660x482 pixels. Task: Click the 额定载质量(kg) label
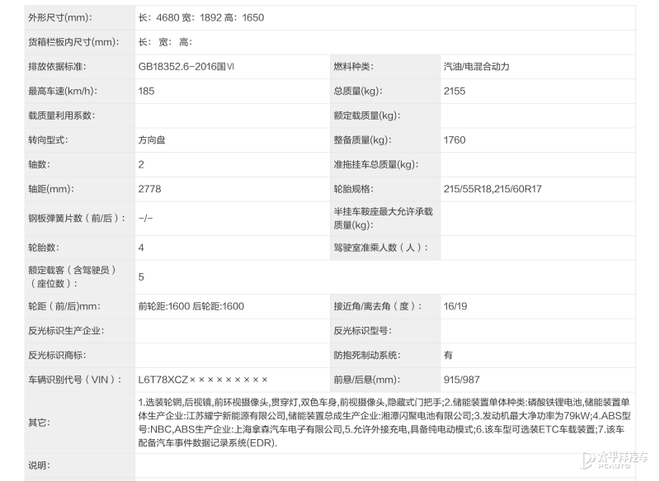[367, 115]
